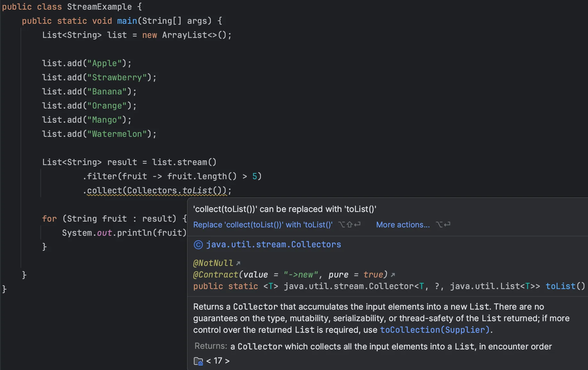Click the "Strawberry" string literal
588x370 pixels.
click(x=117, y=77)
